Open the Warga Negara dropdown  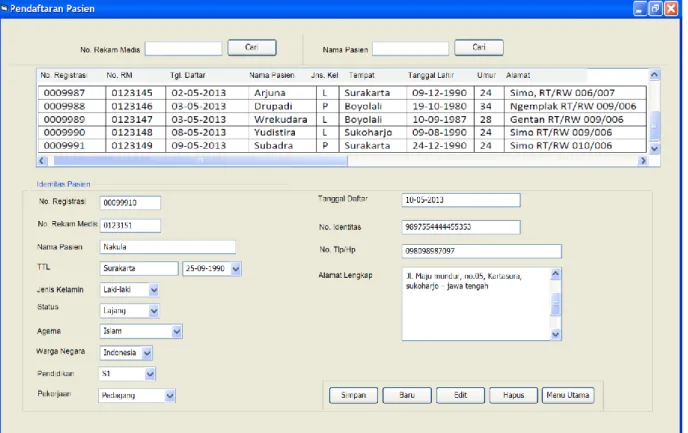147,353
